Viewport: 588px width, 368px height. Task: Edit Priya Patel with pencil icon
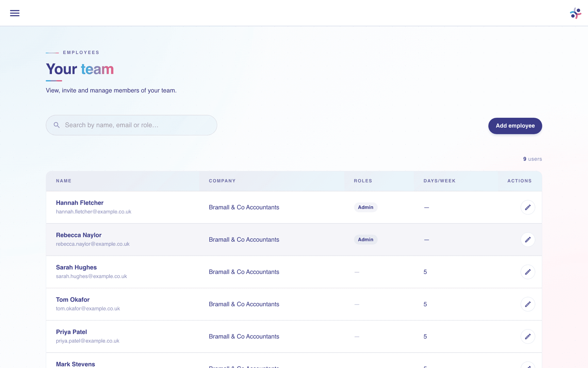pos(528,337)
